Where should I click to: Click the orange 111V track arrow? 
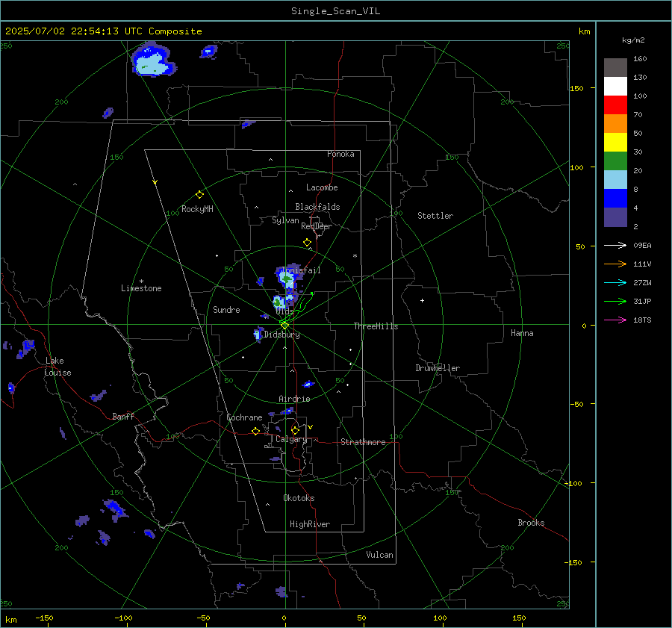click(x=615, y=264)
